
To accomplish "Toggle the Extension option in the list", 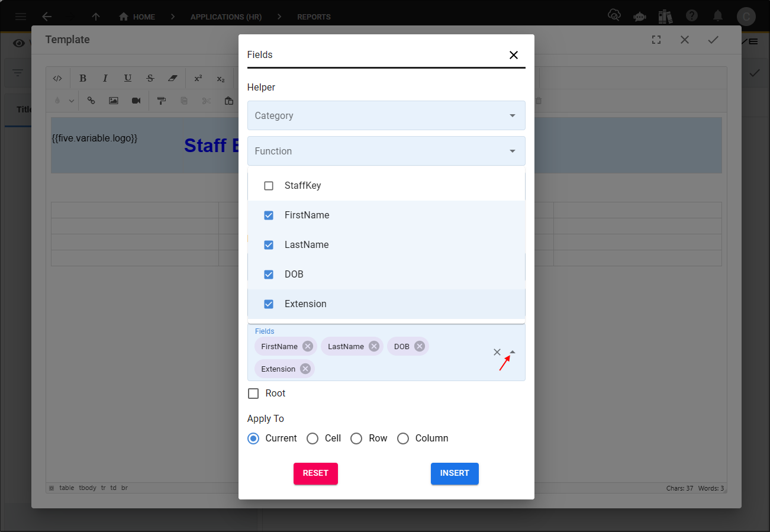I will [269, 304].
